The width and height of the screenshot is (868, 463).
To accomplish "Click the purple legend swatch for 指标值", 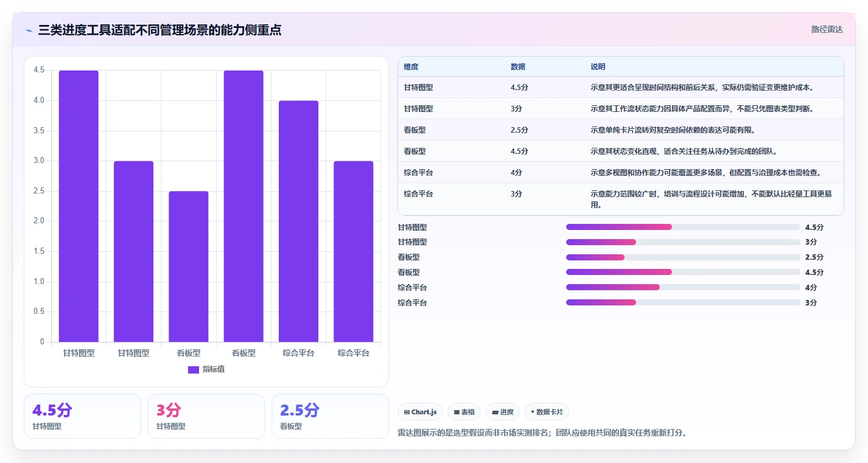I will [194, 370].
